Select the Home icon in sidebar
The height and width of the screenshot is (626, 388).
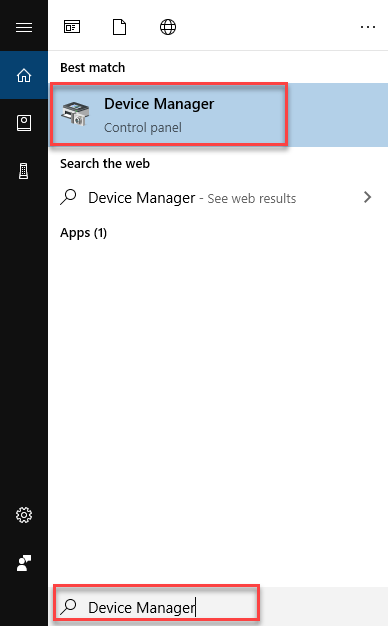click(24, 75)
